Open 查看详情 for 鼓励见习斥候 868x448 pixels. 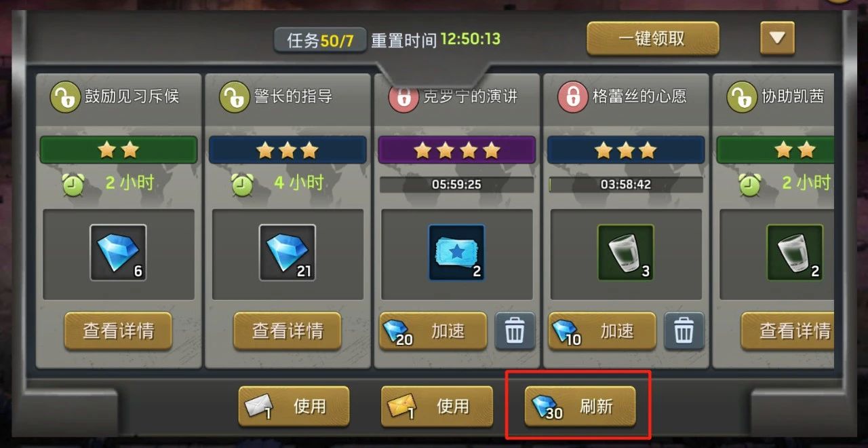point(118,331)
